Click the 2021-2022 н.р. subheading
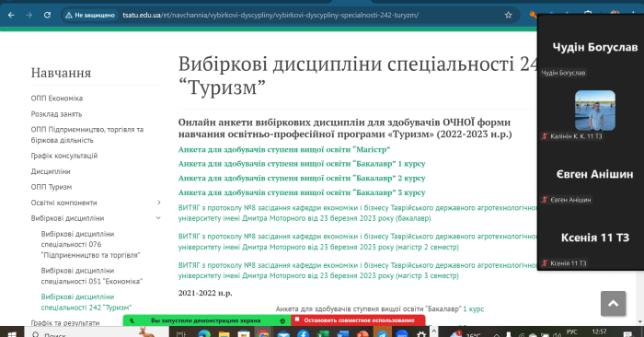 (205, 293)
